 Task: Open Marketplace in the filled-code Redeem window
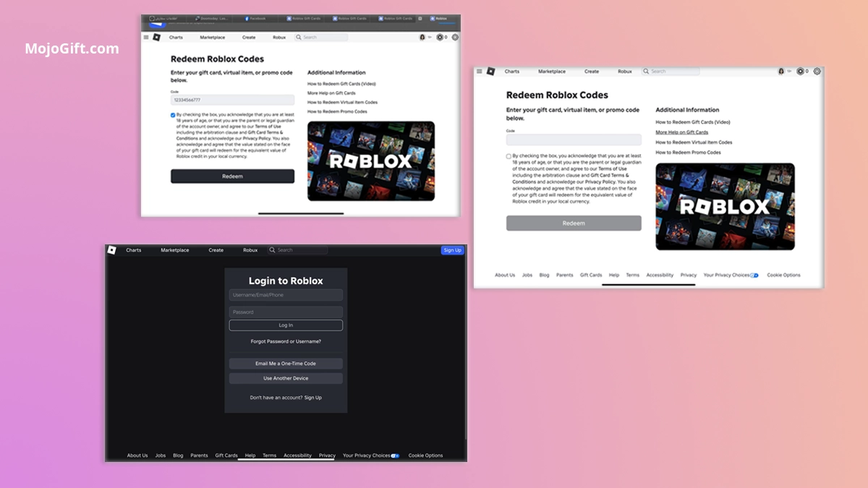(213, 38)
